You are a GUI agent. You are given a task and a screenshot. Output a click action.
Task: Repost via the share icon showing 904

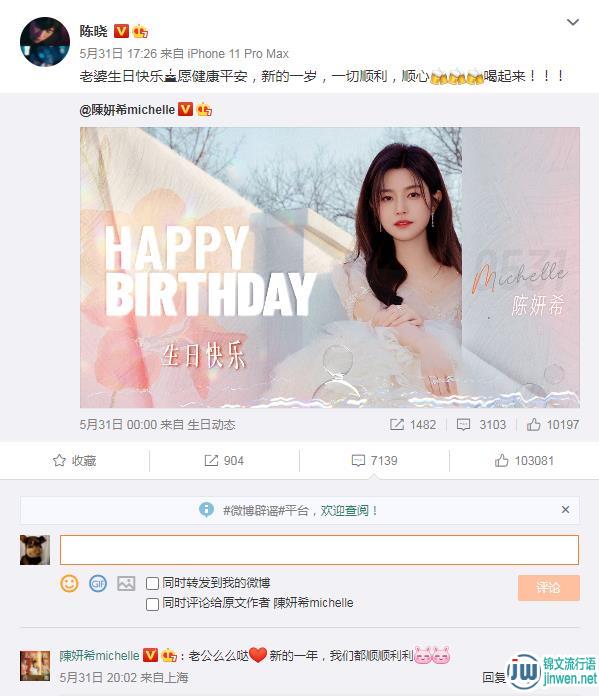[x=224, y=461]
